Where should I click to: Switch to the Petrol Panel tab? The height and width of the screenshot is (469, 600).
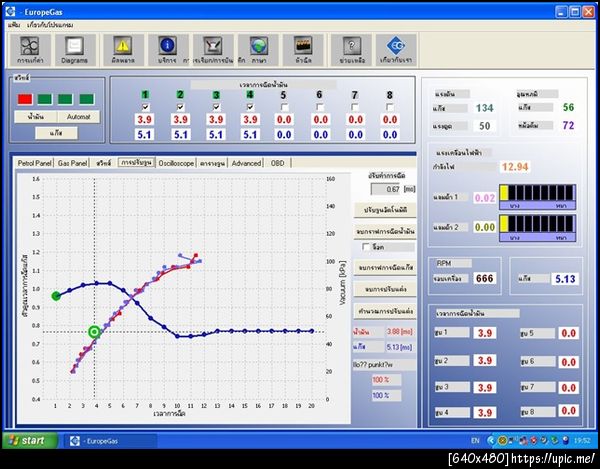[x=34, y=163]
